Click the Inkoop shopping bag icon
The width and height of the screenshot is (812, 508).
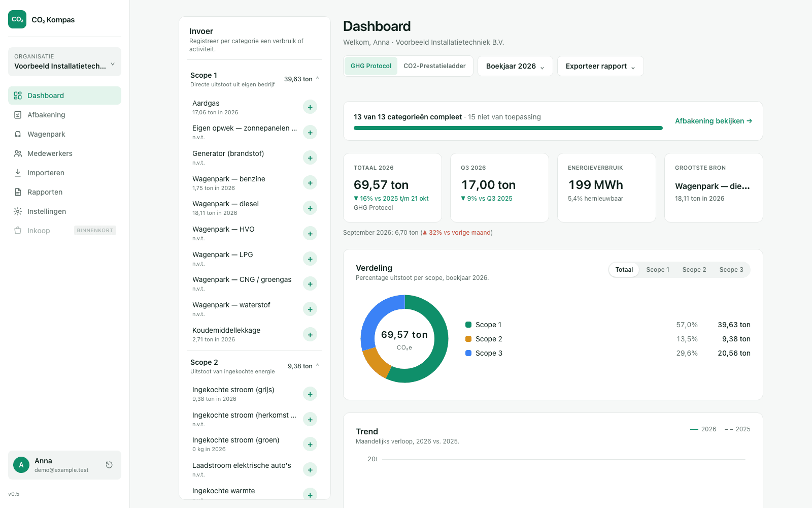(x=18, y=231)
